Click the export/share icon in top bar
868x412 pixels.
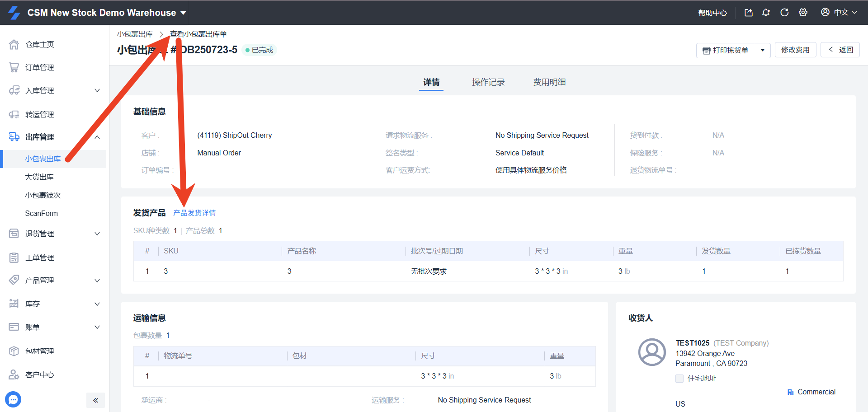click(749, 13)
